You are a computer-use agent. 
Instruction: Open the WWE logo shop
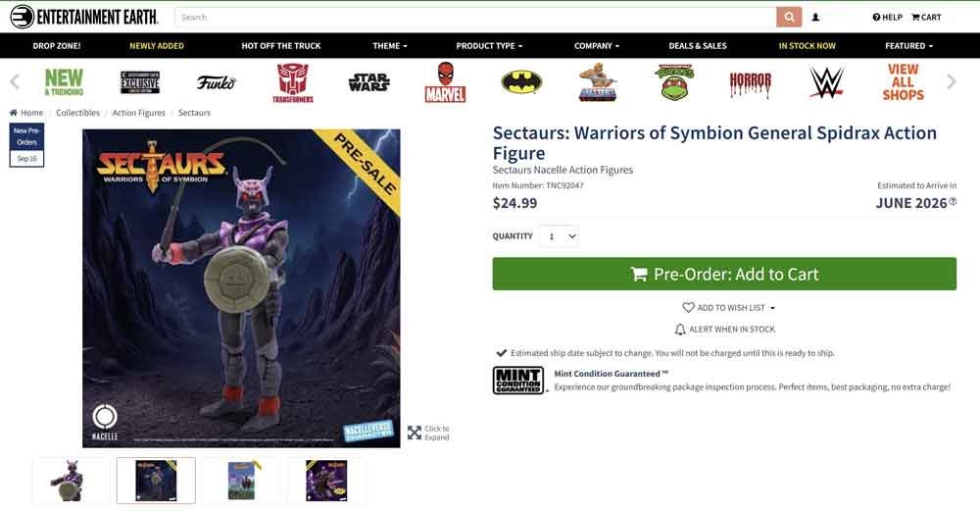point(827,82)
